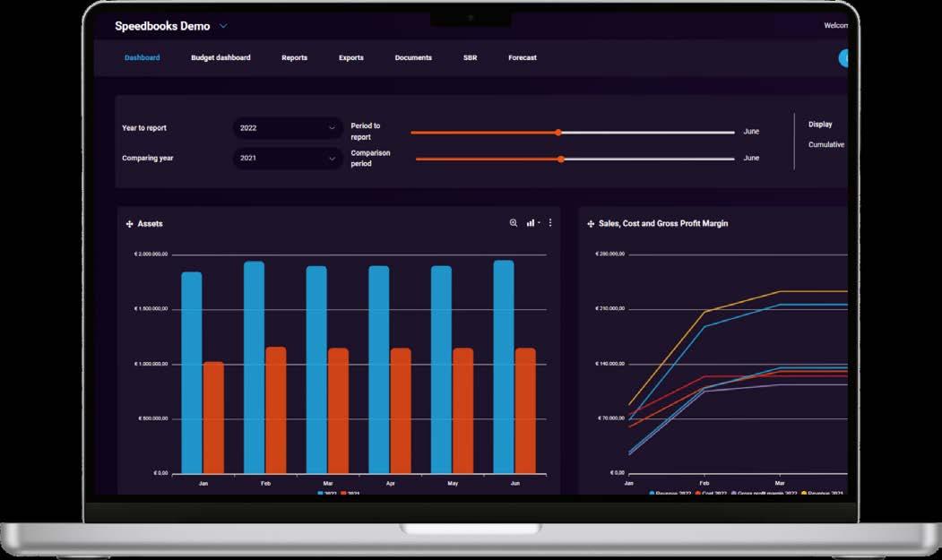
Task: Click the zoom magnifier icon on Assets chart
Action: (513, 223)
